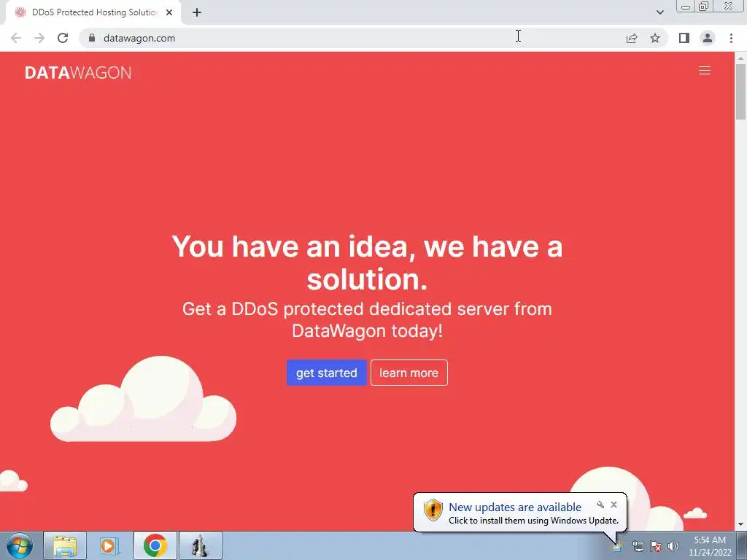
Task: Click the volume speaker tray icon
Action: pyautogui.click(x=673, y=546)
